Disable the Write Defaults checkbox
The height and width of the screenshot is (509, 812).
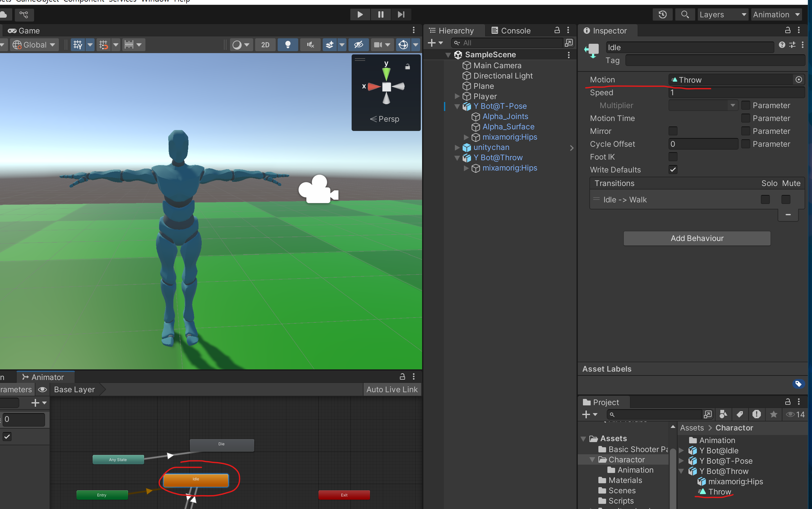click(673, 170)
